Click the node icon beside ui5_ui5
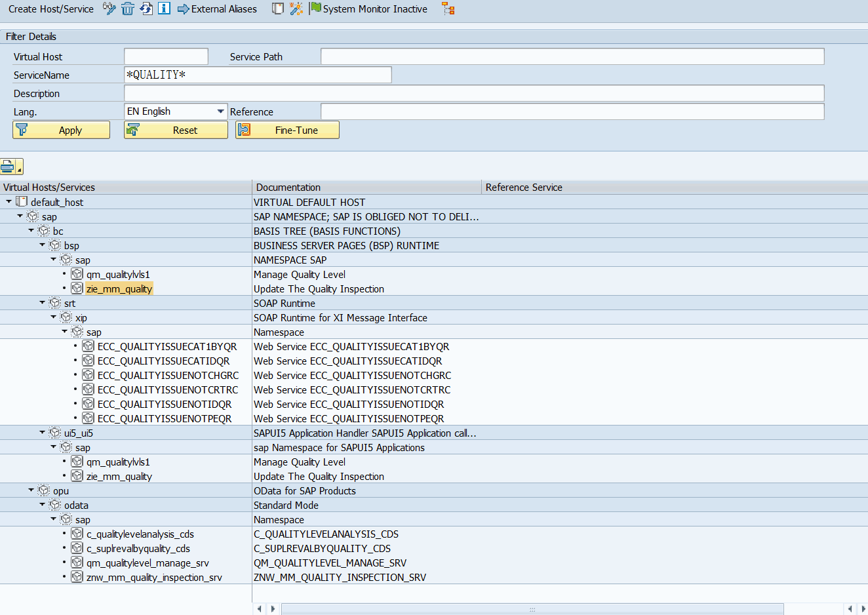This screenshot has width=868, height=615. click(55, 433)
